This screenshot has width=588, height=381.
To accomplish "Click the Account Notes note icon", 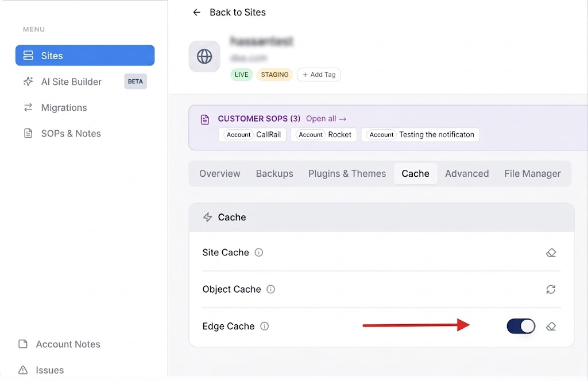I will (x=23, y=344).
